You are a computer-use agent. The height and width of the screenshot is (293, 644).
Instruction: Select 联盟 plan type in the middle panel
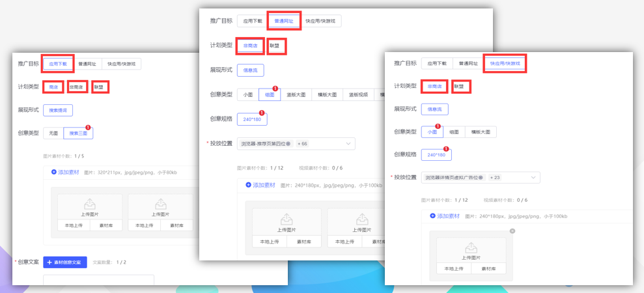[x=277, y=46]
